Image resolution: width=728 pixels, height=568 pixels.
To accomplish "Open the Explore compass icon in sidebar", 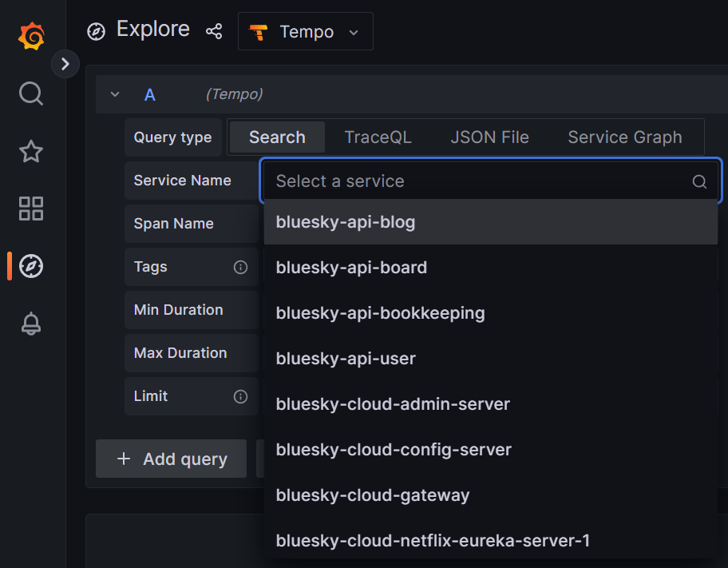I will [31, 266].
